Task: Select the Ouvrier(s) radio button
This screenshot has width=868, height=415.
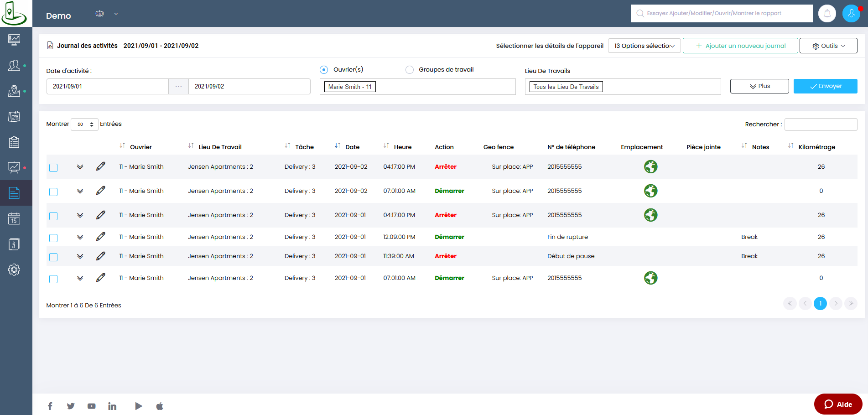Action: [324, 70]
